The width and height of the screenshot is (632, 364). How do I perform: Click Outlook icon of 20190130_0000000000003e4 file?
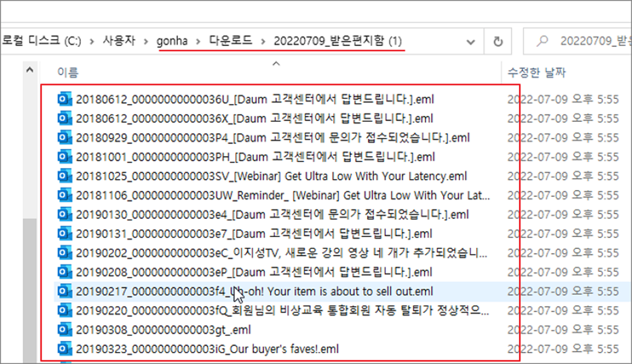tap(65, 214)
